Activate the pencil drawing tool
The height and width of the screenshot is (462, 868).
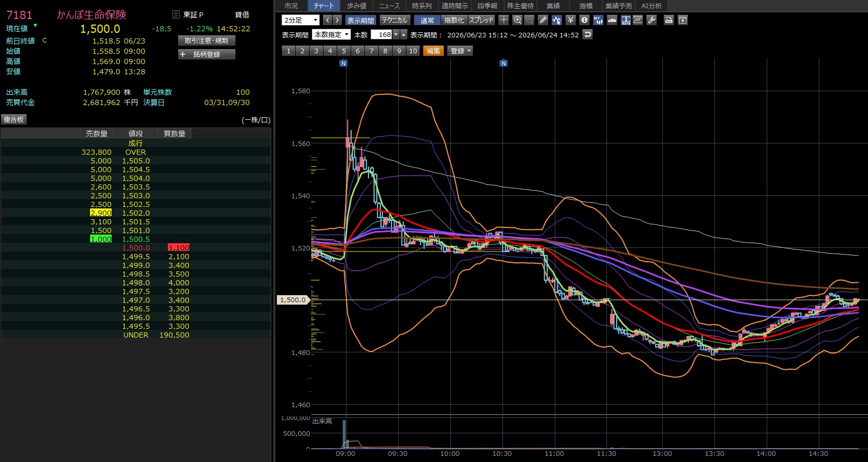pyautogui.click(x=543, y=20)
